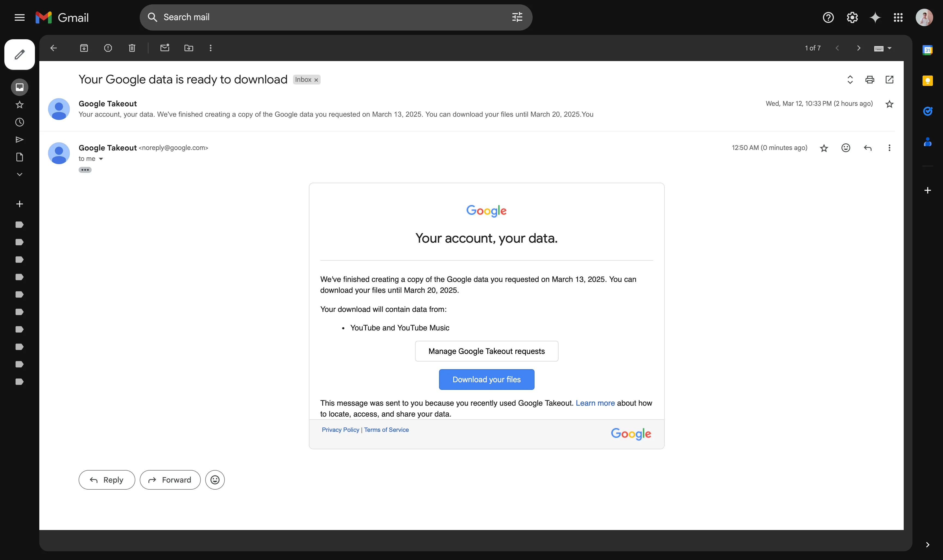Create new label with plus icon
Image resolution: width=943 pixels, height=560 pixels.
pyautogui.click(x=20, y=204)
